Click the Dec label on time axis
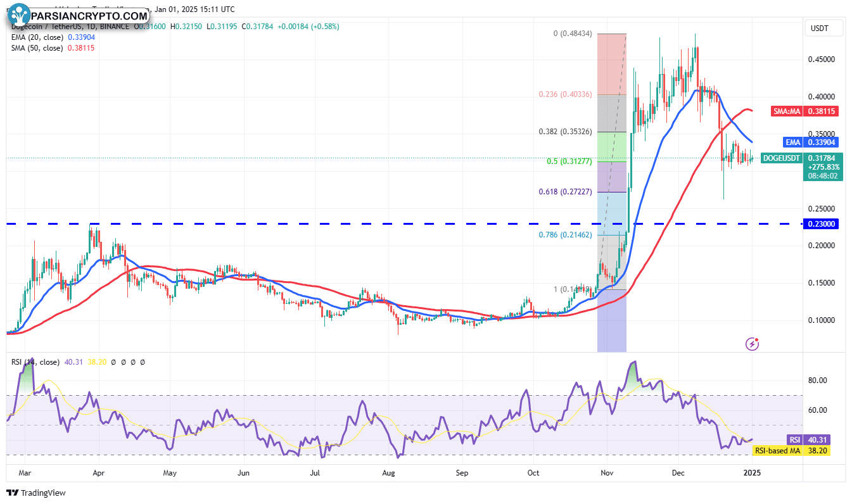The height and width of the screenshot is (504, 852). (678, 472)
